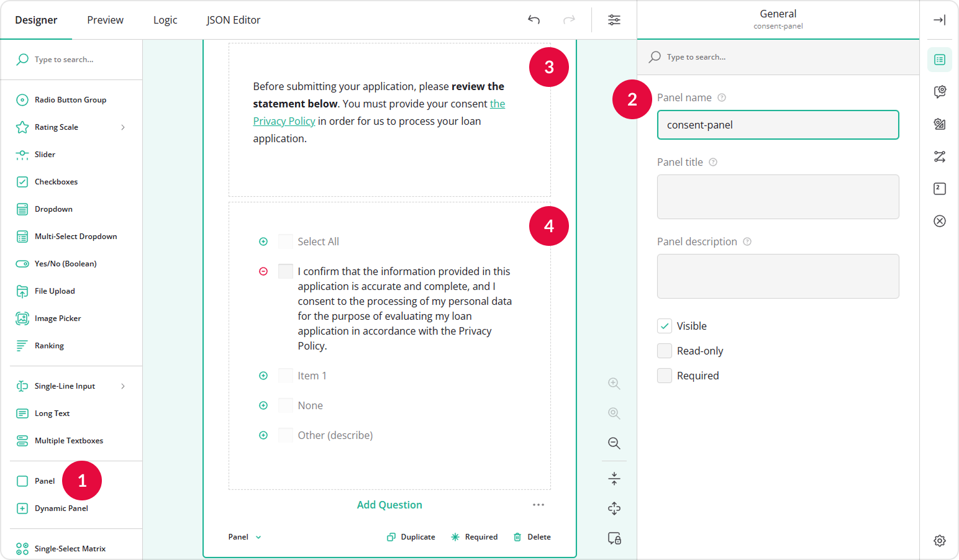The height and width of the screenshot is (560, 959).
Task: Collapse the property grid panel
Action: [x=939, y=19]
